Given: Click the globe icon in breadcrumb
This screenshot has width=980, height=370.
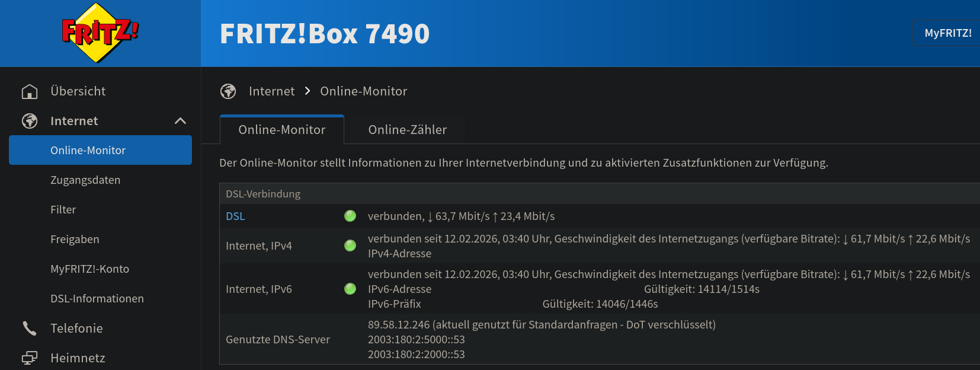Looking at the screenshot, I should pos(228,91).
